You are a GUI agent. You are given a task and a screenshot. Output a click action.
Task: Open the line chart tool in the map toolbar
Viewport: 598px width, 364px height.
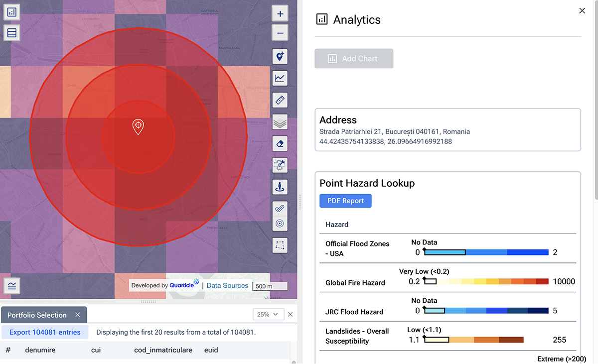pyautogui.click(x=280, y=78)
